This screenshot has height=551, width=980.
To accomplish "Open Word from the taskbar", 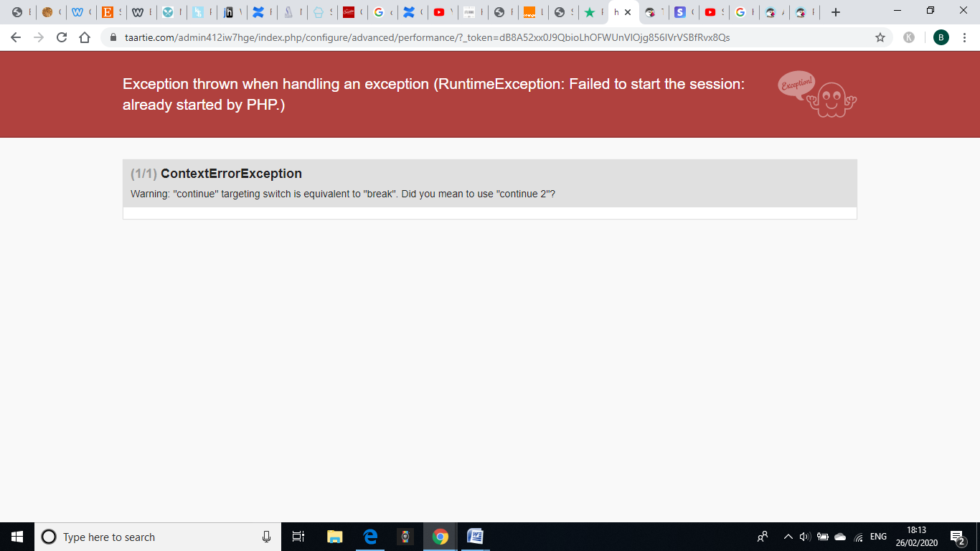I will tap(475, 537).
